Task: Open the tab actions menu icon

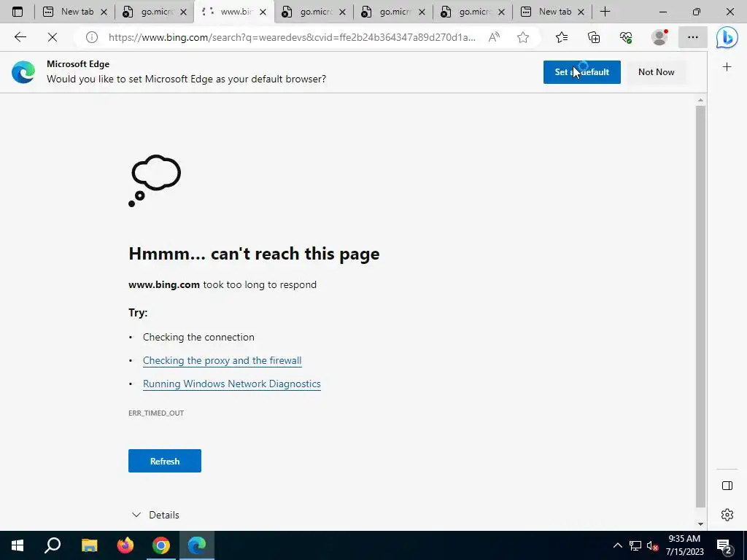Action: coord(18,12)
